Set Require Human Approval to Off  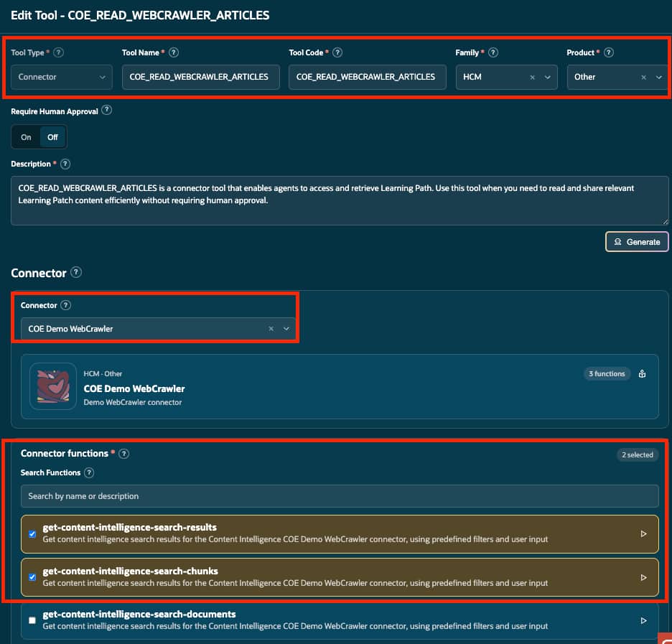pyautogui.click(x=52, y=137)
